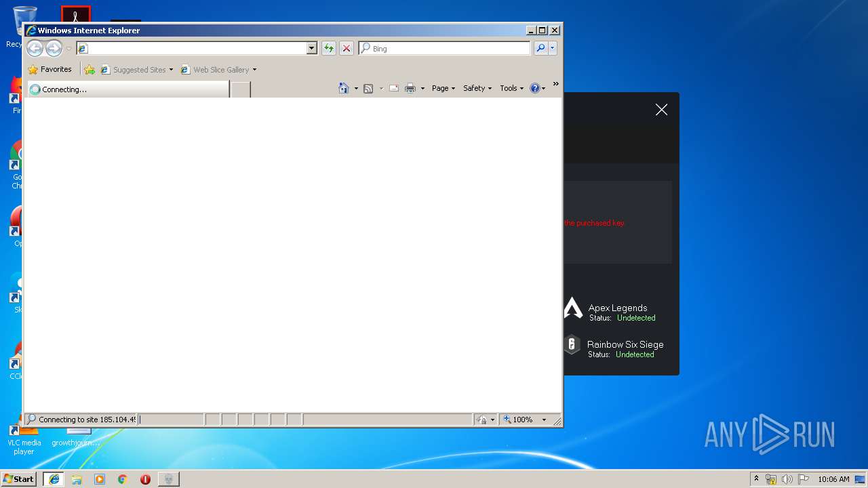The image size is (868, 488).
Task: Close the dark loader window with X
Action: click(x=662, y=110)
